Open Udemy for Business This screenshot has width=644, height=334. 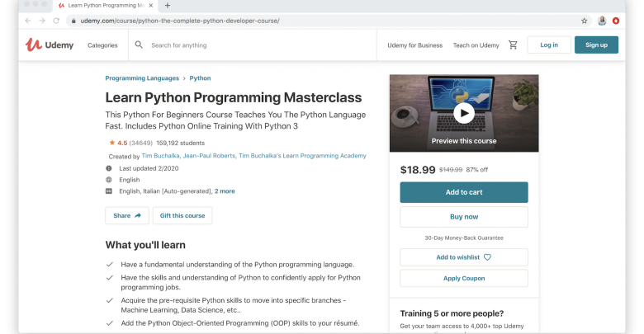(414, 45)
